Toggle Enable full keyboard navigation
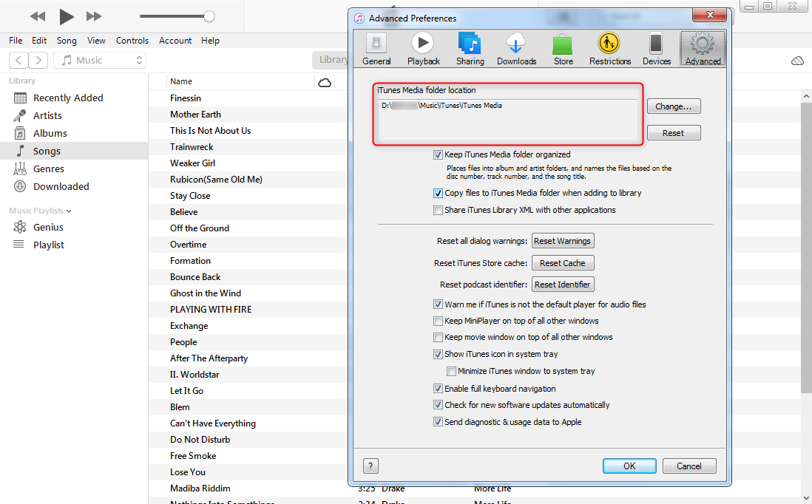Viewport: 812px width, 504px height. point(438,389)
